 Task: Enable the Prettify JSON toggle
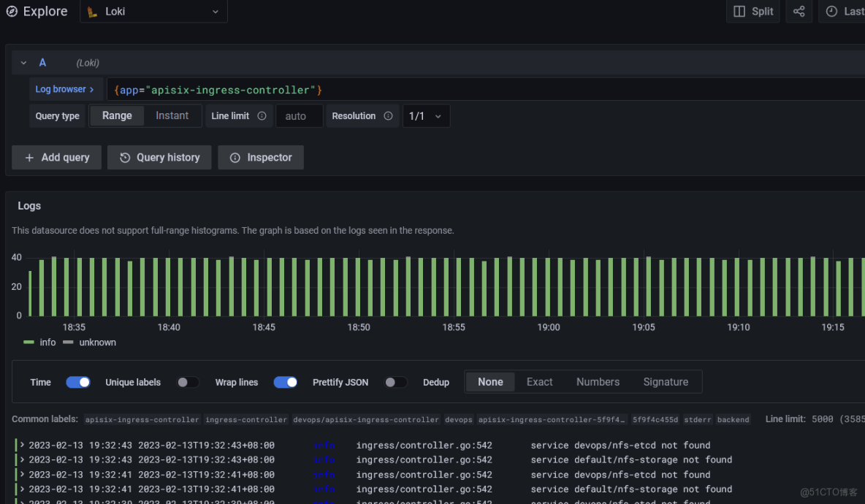click(x=396, y=382)
